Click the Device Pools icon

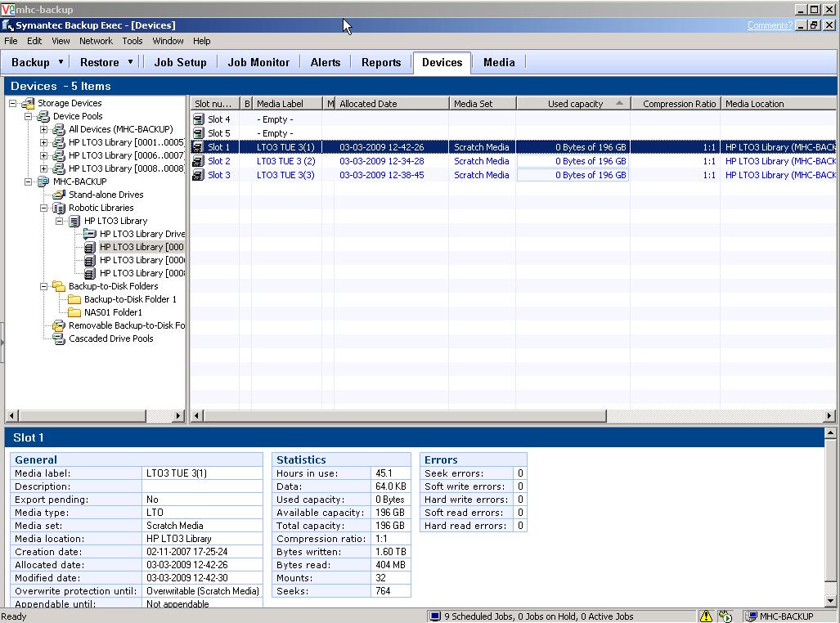point(44,116)
